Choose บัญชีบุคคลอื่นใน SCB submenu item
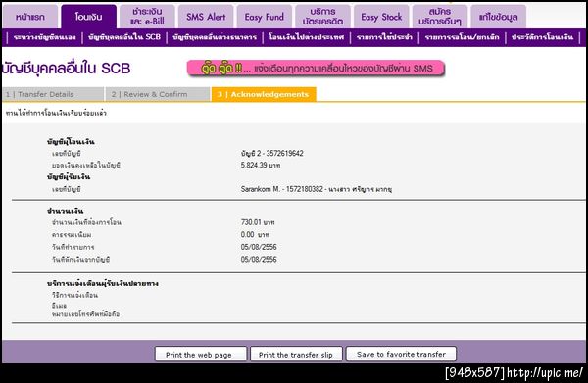This screenshot has height=383, width=588. click(x=124, y=37)
